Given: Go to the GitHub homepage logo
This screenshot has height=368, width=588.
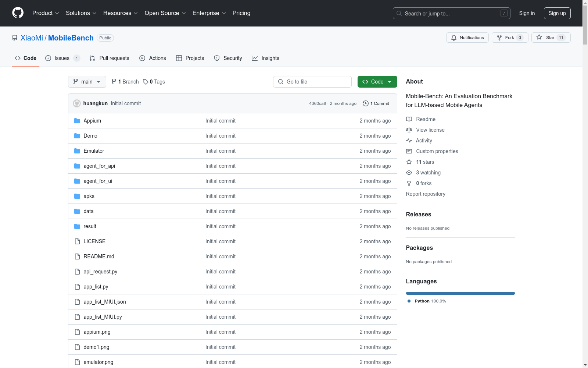Looking at the screenshot, I should click(18, 13).
